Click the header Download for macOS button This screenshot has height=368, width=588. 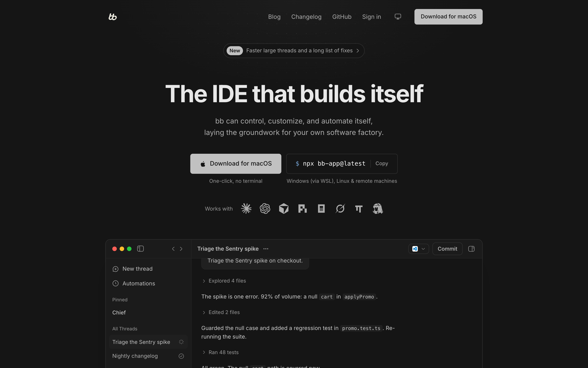pyautogui.click(x=449, y=17)
